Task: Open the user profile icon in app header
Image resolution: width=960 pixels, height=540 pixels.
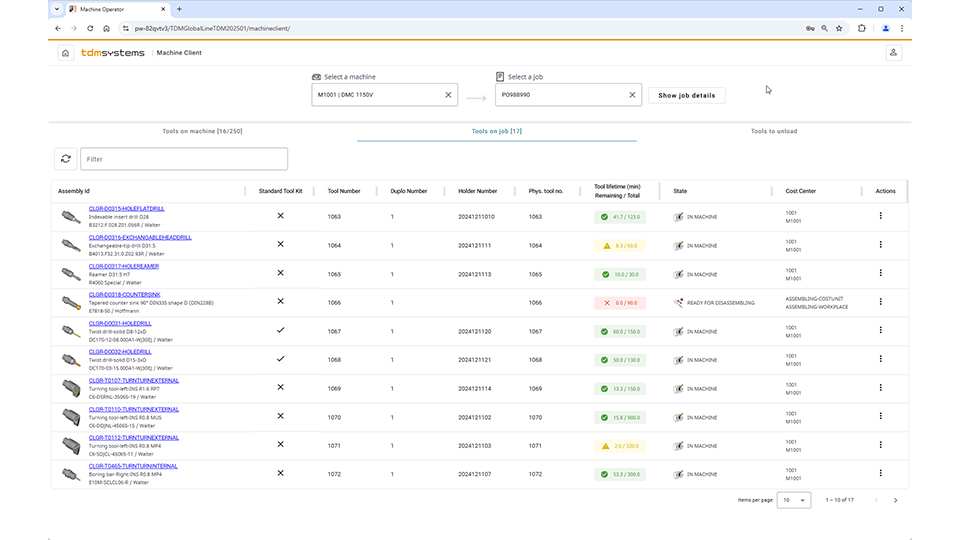Action: coord(893,53)
